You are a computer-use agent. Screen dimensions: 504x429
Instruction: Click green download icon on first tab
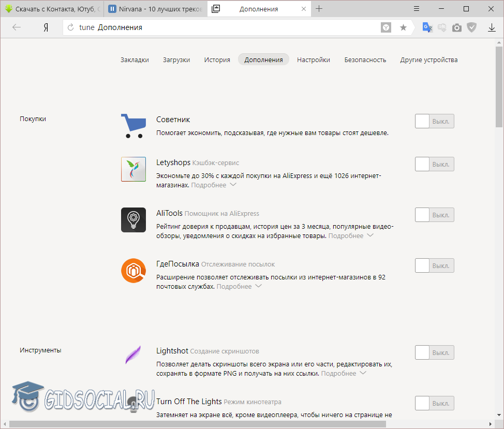(9, 9)
